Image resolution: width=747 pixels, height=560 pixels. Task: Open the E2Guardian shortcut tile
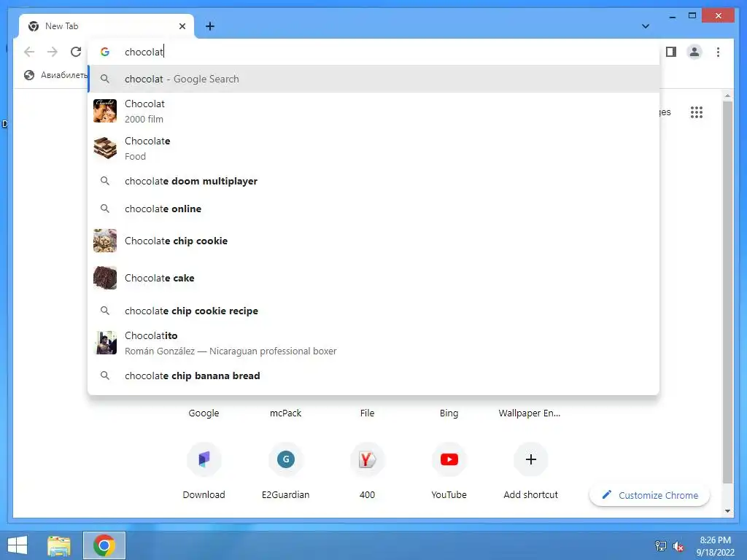[x=285, y=470]
